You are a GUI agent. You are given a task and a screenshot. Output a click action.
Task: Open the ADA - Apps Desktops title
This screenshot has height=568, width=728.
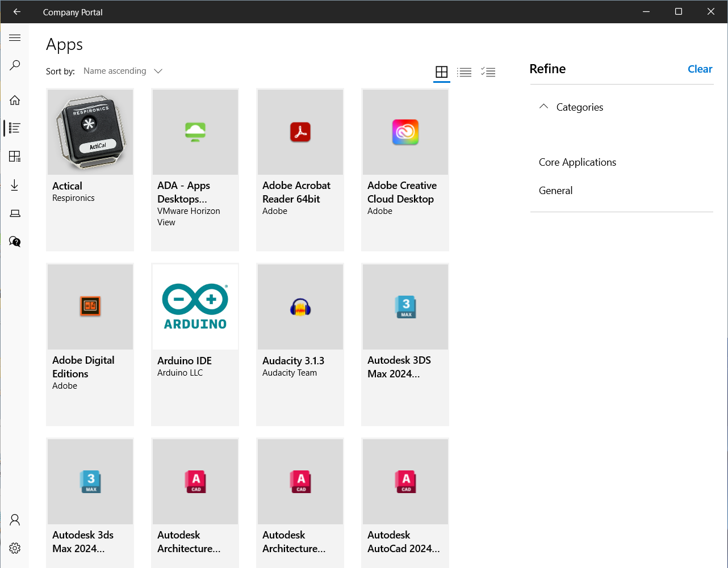183,192
